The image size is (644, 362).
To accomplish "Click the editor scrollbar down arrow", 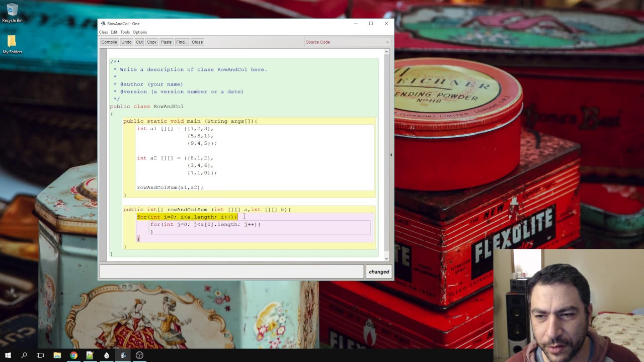I will tap(386, 258).
